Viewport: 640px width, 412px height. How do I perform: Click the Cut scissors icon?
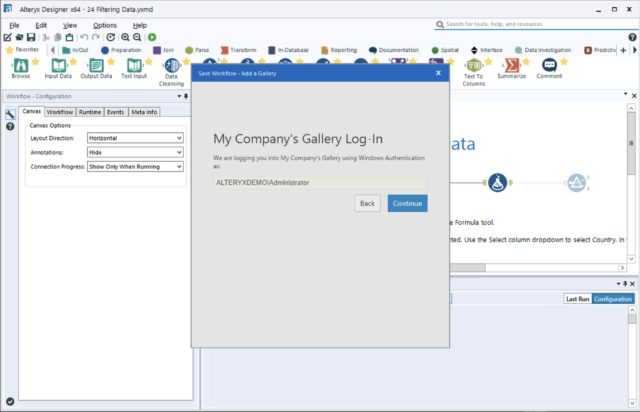(46, 37)
